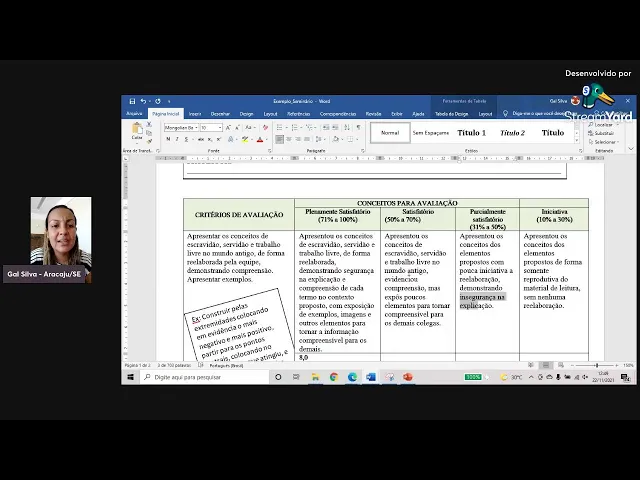Select Align Left paragraph alignment
The height and width of the screenshot is (480, 640).
pos(280,140)
